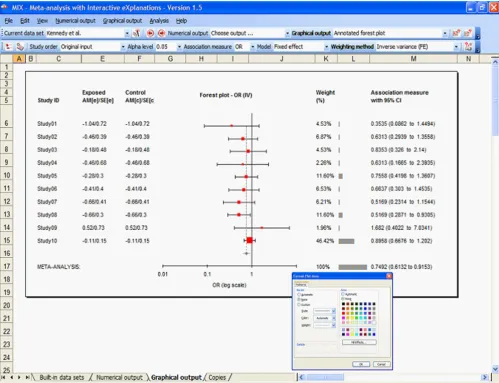Screen dimensions: 499x383
Task: Click lower toolbar overflow handle at right end
Action: point(477,47)
